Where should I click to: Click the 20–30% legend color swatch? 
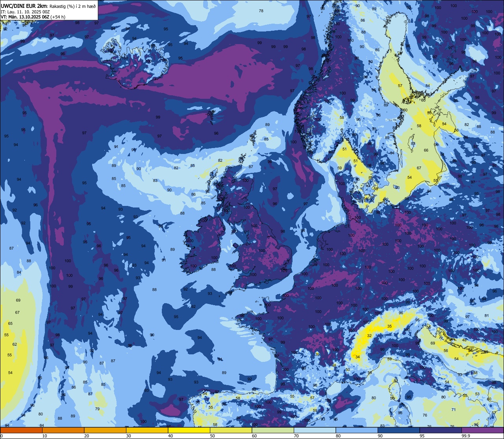pos(105,430)
